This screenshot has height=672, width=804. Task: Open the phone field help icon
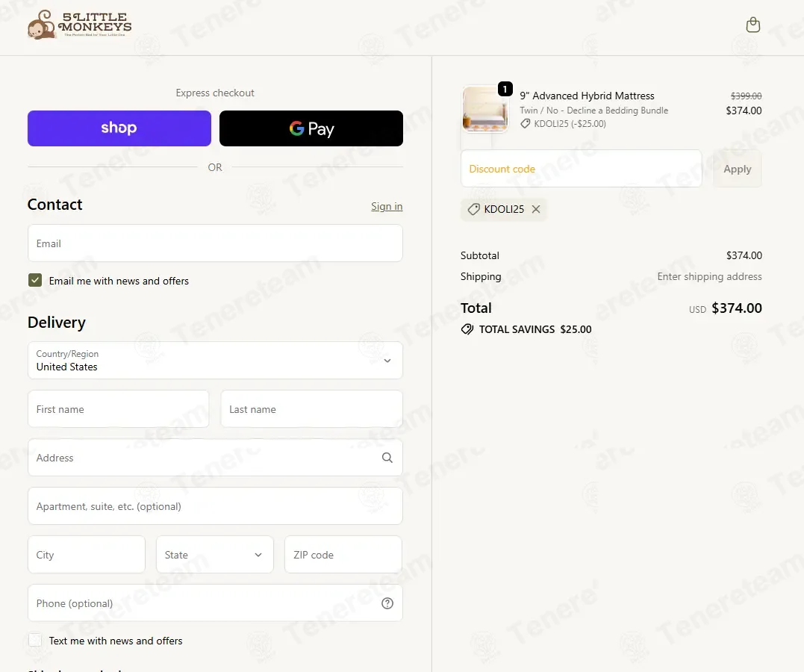tap(387, 603)
